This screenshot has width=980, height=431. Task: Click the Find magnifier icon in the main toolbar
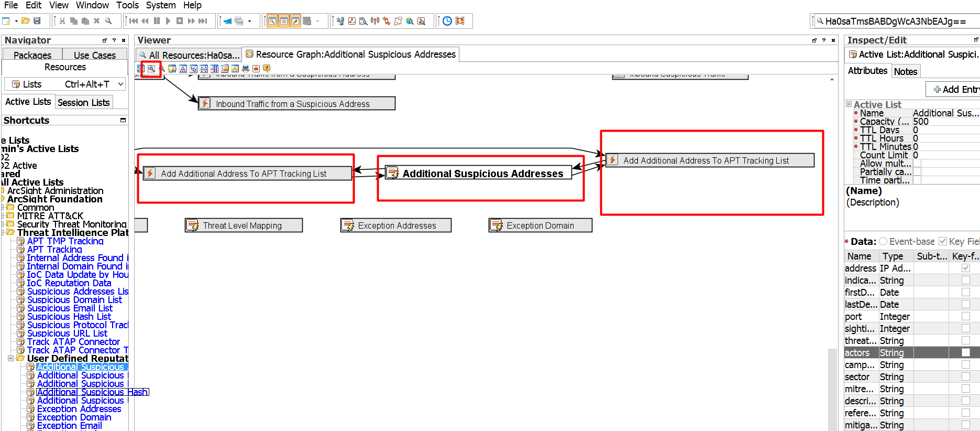pyautogui.click(x=108, y=21)
